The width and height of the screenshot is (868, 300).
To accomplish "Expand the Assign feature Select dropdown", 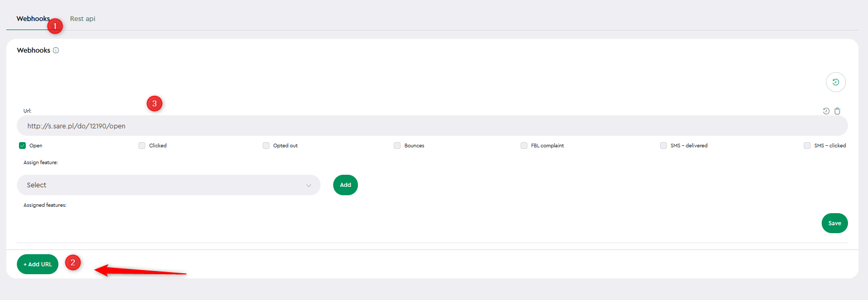I will click(x=168, y=185).
